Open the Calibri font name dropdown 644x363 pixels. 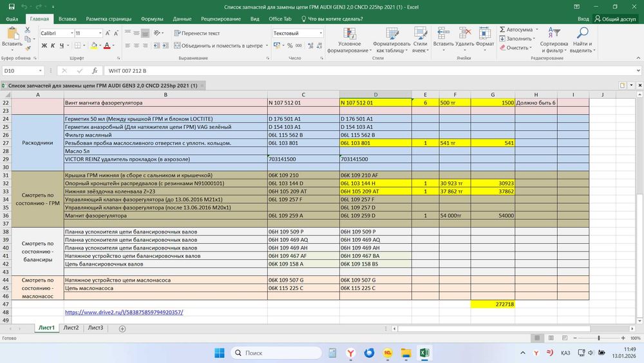(x=72, y=34)
